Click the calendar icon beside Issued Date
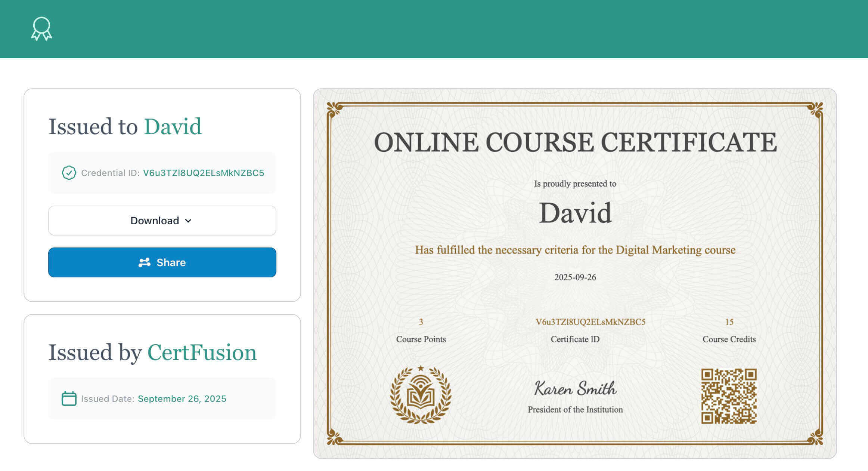The width and height of the screenshot is (868, 471). [69, 398]
